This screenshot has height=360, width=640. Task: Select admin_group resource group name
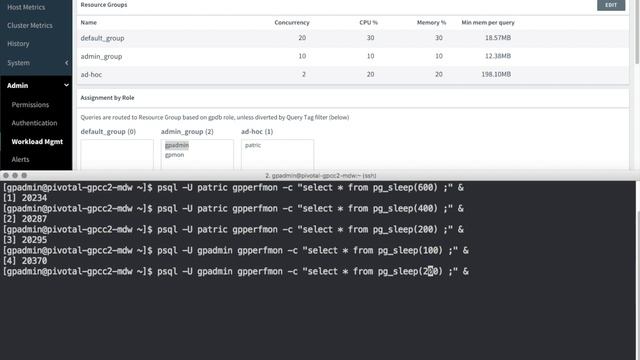click(x=101, y=56)
